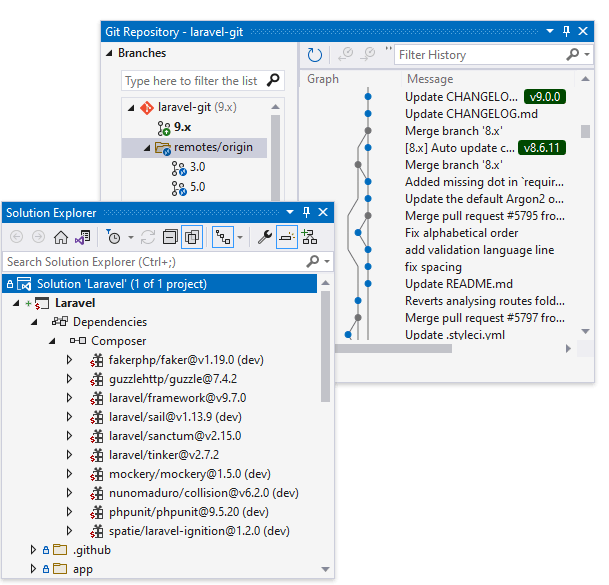Open Filter History options dropdown

click(x=587, y=55)
